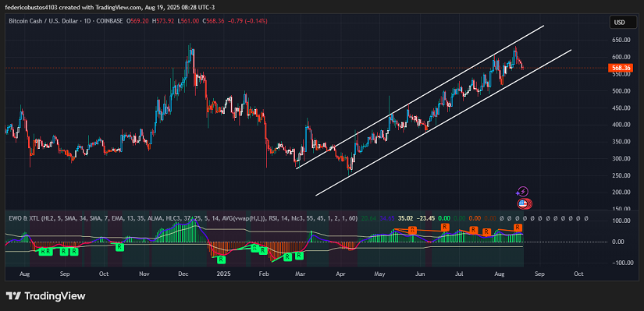Click the 2025 time axis label
644x311 pixels.
click(223, 274)
